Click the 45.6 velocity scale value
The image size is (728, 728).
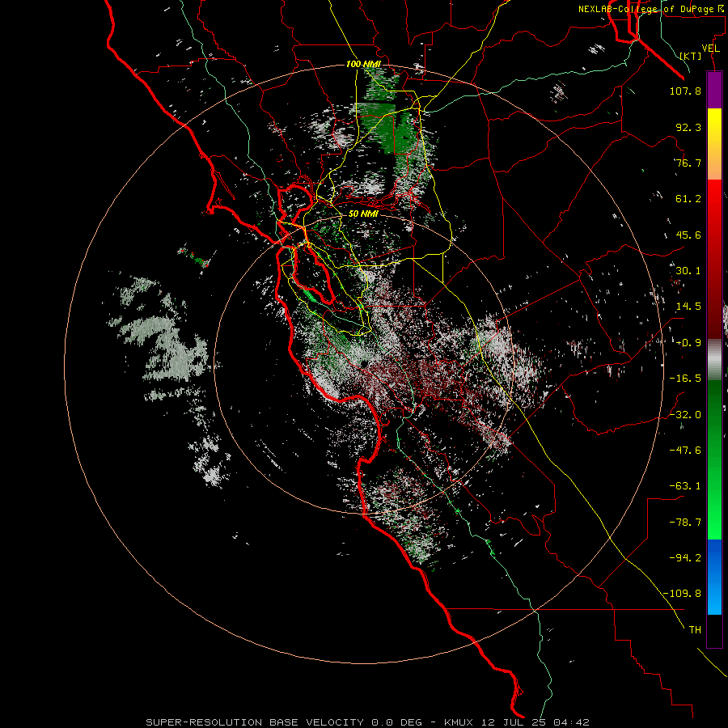coord(688,235)
